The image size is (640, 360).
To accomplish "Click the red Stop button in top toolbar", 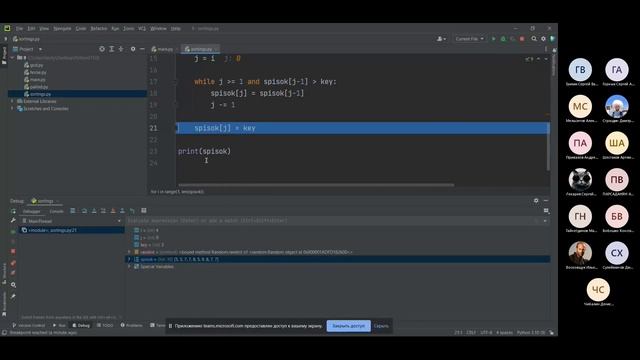I will point(522,39).
